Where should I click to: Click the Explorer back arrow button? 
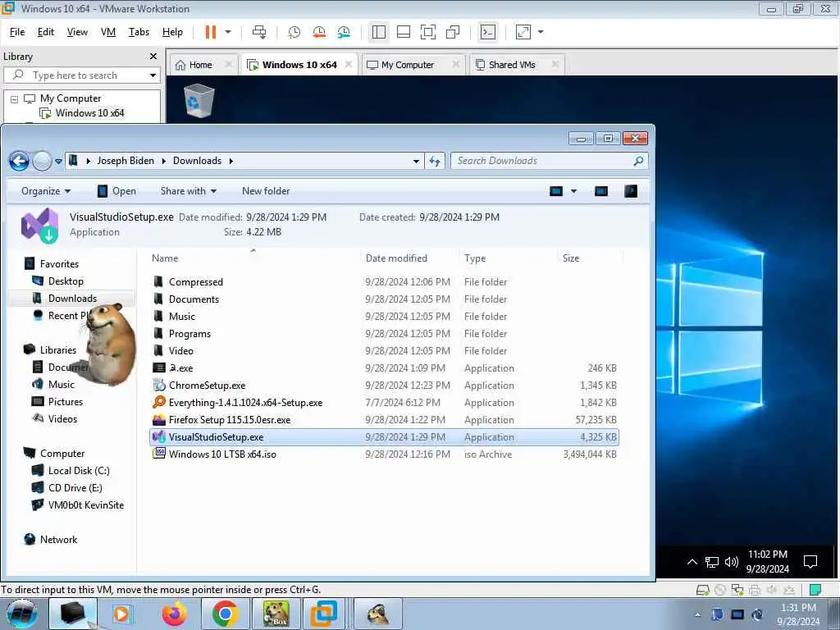pyautogui.click(x=19, y=161)
